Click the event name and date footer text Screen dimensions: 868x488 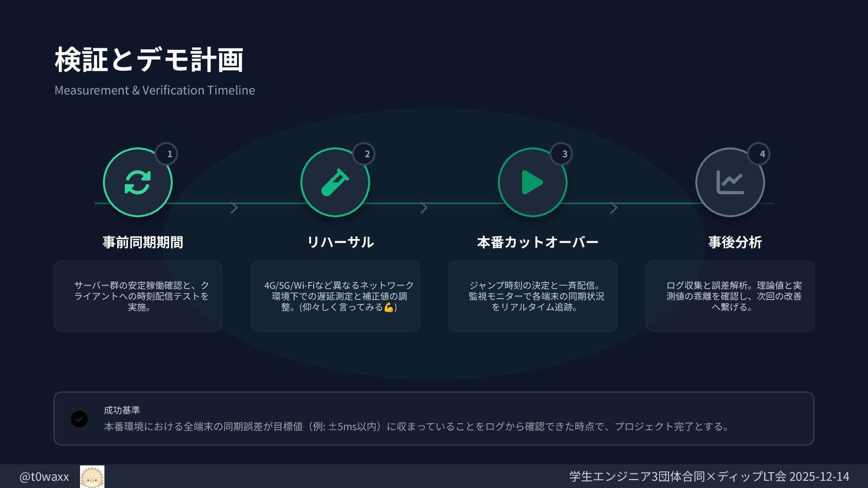click(709, 477)
